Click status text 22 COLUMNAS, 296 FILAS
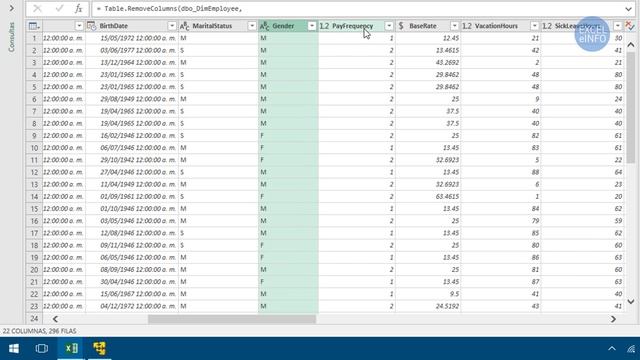 coord(39,331)
